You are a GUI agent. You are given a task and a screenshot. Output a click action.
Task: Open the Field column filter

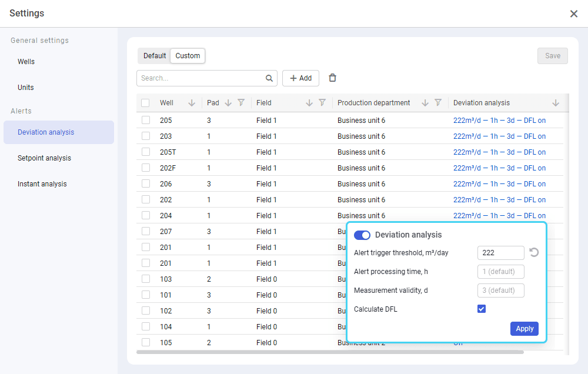322,102
